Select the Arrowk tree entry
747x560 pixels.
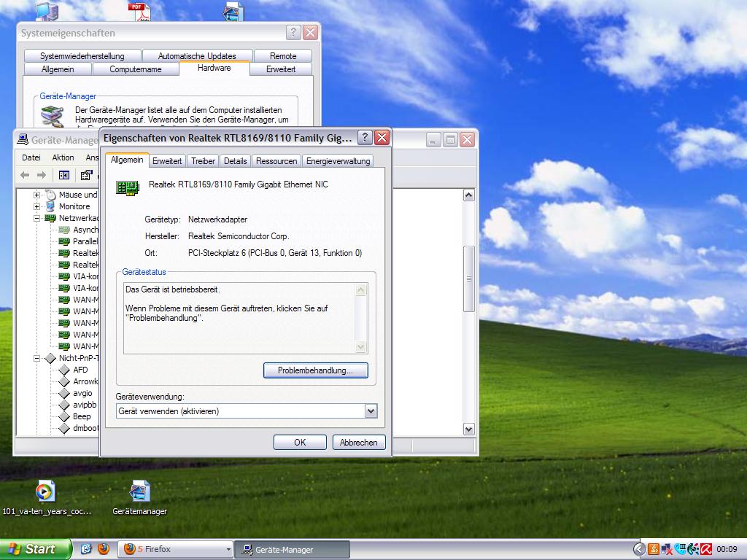[85, 381]
